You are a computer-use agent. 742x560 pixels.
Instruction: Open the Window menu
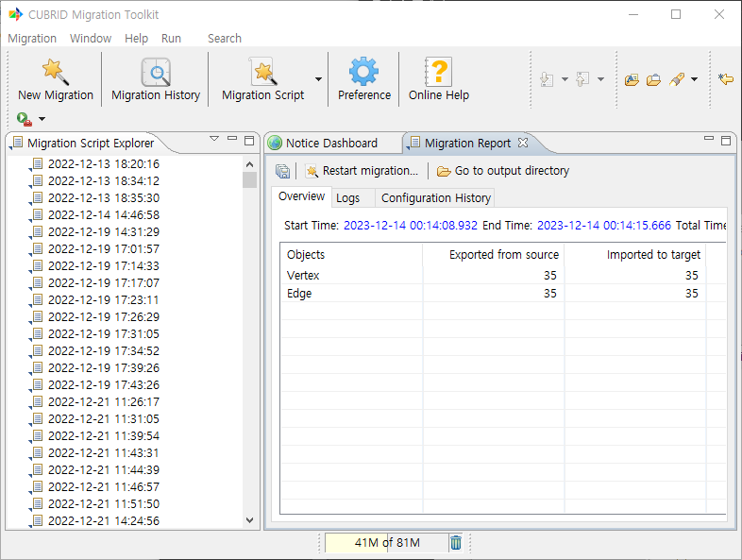click(x=91, y=39)
